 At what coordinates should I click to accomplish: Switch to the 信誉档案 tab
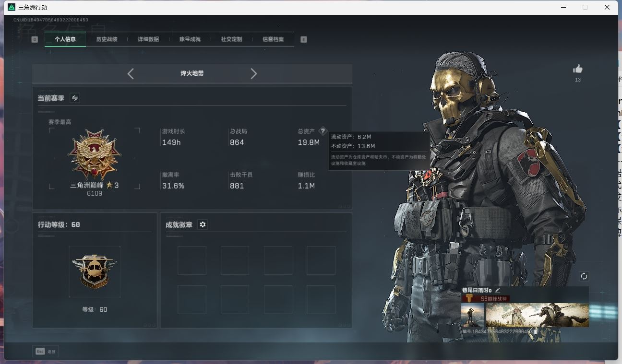coord(273,39)
